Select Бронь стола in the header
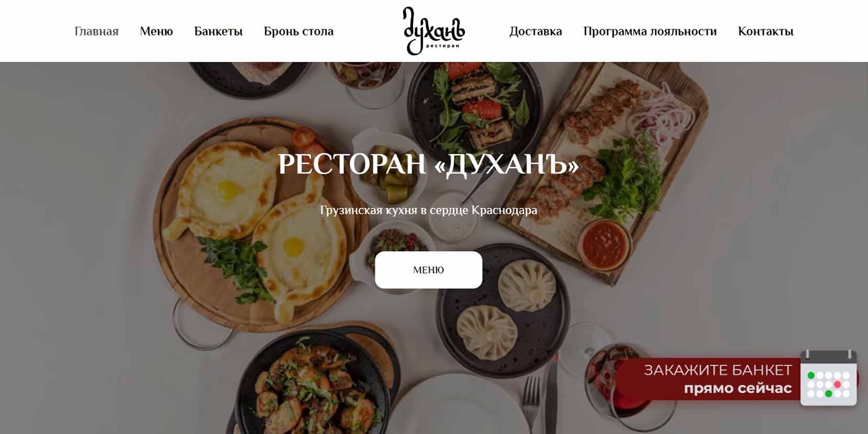The image size is (868, 434). click(x=299, y=31)
